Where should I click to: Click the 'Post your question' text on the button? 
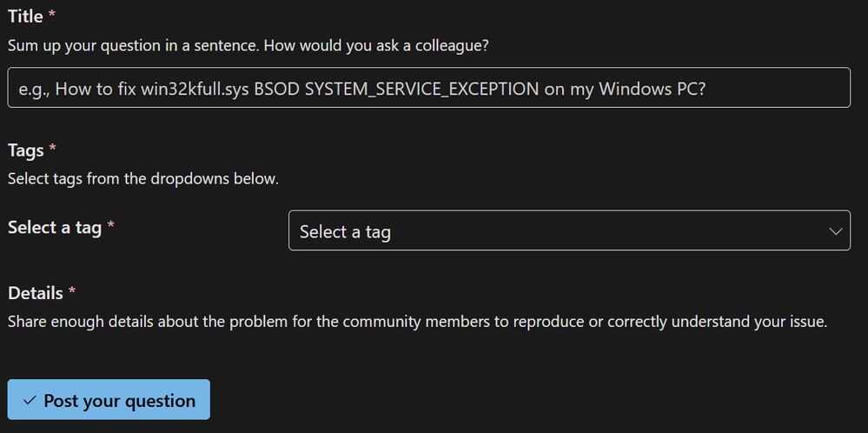point(120,401)
